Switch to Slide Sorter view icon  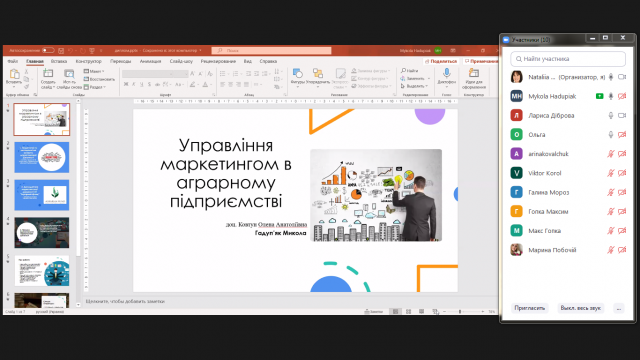[x=408, y=311]
